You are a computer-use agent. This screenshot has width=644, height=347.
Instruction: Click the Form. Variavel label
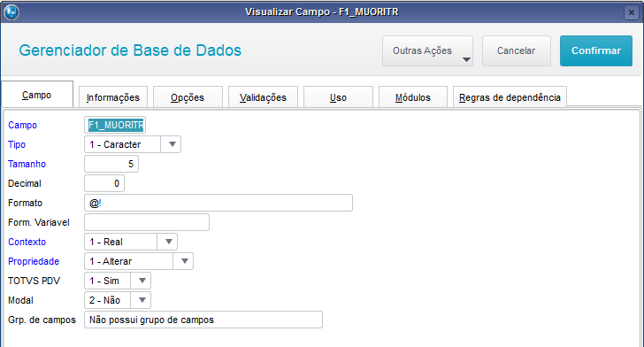[x=39, y=222]
